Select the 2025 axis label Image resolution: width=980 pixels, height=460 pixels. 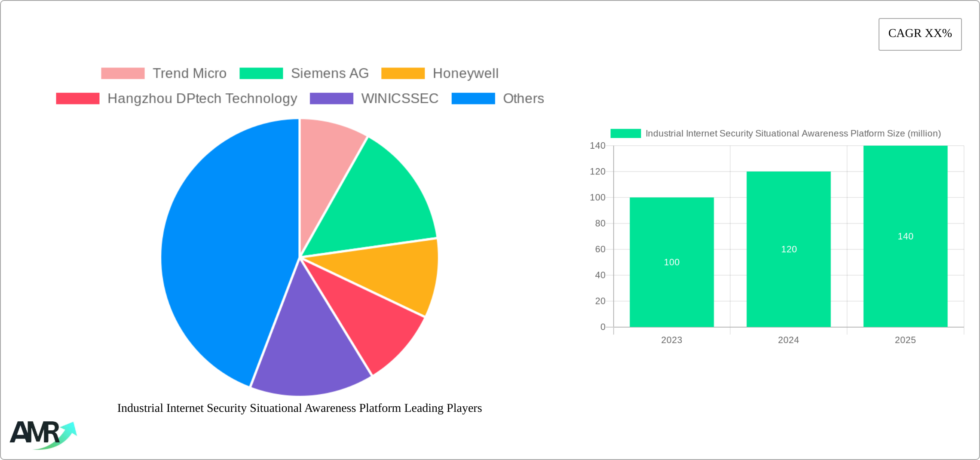pos(905,340)
